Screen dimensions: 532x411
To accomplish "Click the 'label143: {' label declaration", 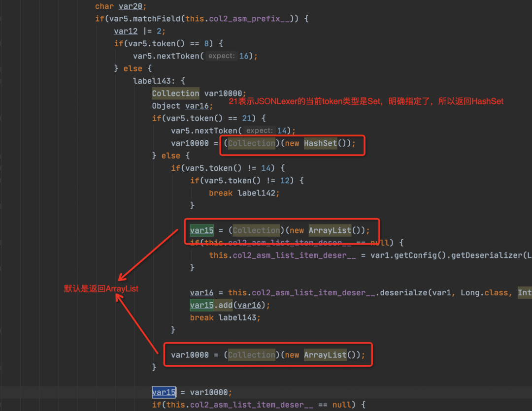I will click(159, 81).
